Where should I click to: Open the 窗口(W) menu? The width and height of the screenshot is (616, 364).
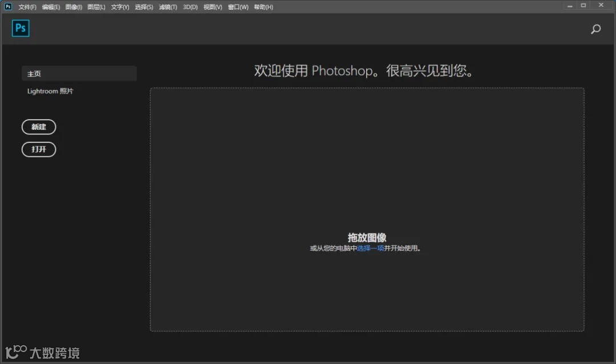click(238, 7)
